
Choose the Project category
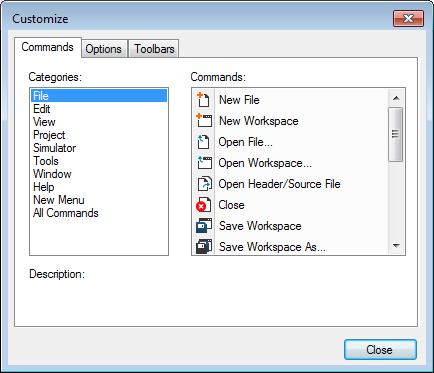point(99,135)
